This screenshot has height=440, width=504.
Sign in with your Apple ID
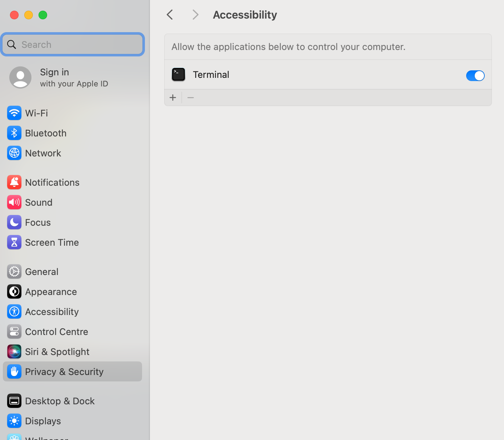coord(59,77)
